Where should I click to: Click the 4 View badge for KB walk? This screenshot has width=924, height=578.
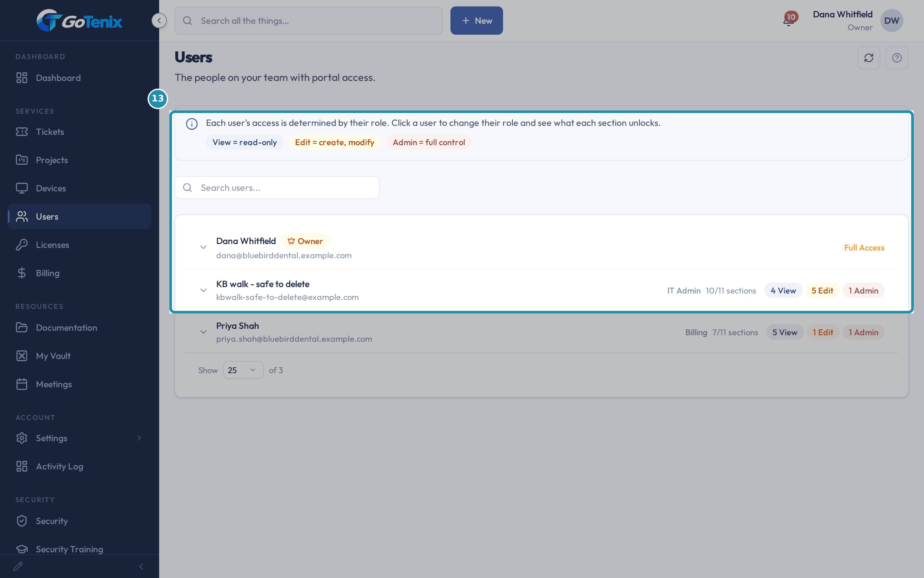click(783, 291)
